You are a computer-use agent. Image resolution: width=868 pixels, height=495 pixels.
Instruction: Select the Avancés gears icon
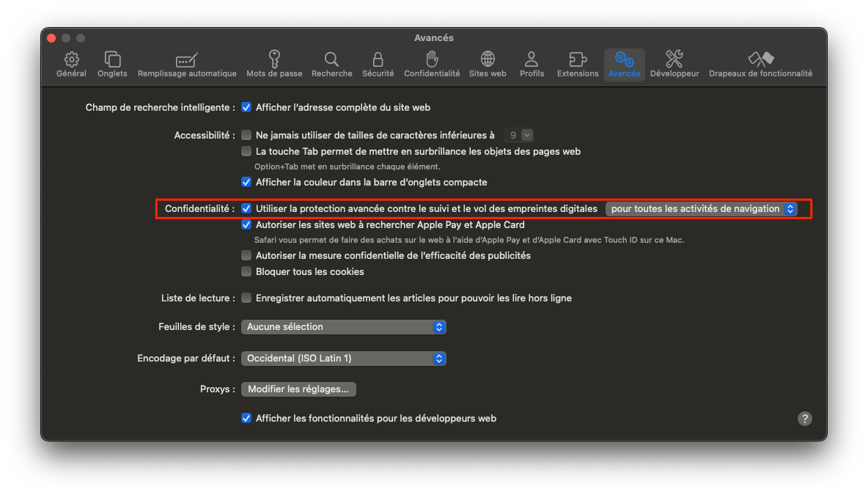pos(624,59)
